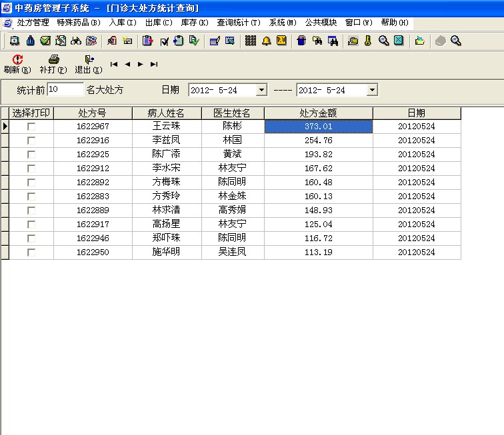Viewport: 504px width, 435px height.
Task: Go to next record navigation arrow
Action: [x=141, y=64]
